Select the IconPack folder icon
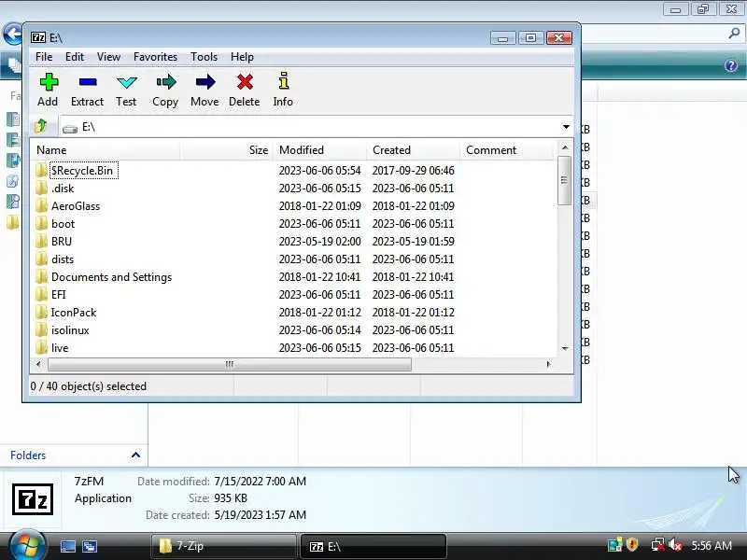Image resolution: width=747 pixels, height=560 pixels. pos(41,313)
